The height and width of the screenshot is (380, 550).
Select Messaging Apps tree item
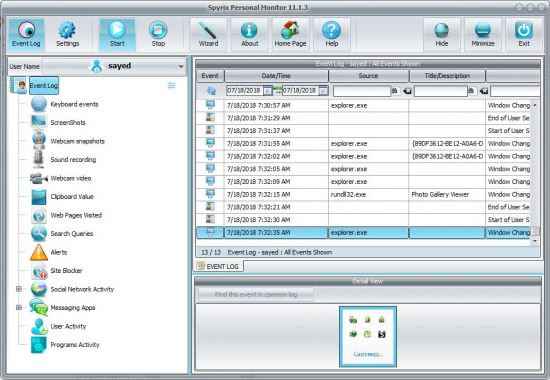point(73,308)
